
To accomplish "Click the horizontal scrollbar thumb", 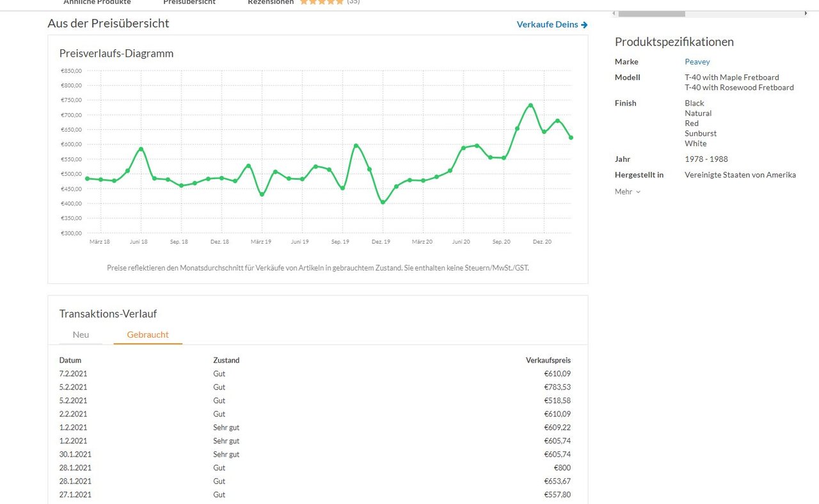I will 651,13.
